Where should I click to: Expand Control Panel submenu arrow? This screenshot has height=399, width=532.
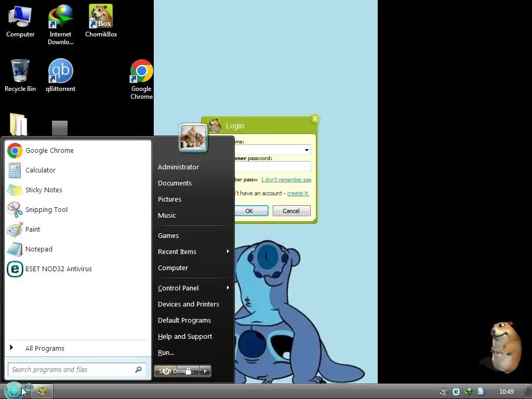coord(228,288)
